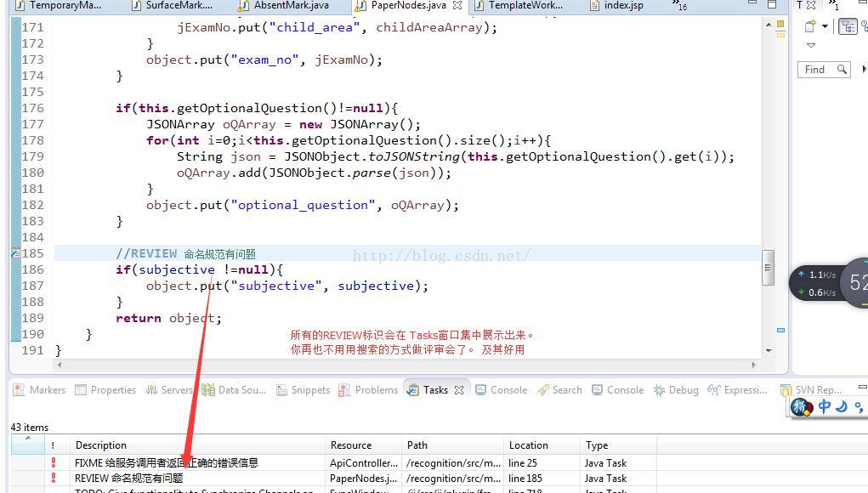Sort tasks by the Location column header
Image resolution: width=868 pixels, height=493 pixels.
point(542,445)
